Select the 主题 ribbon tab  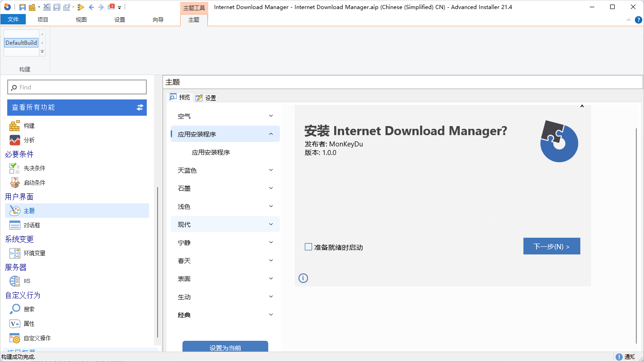(x=194, y=19)
